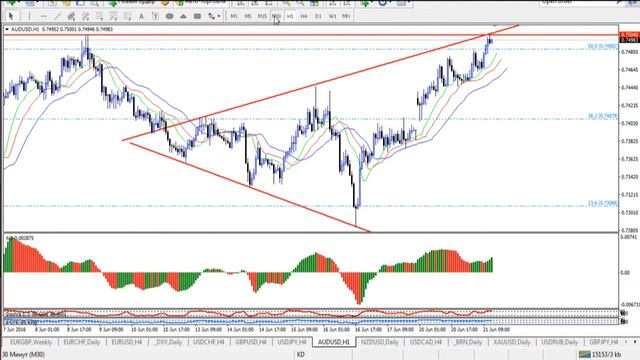Open the EURGBP,Weekly chart tab

pyautogui.click(x=31, y=342)
